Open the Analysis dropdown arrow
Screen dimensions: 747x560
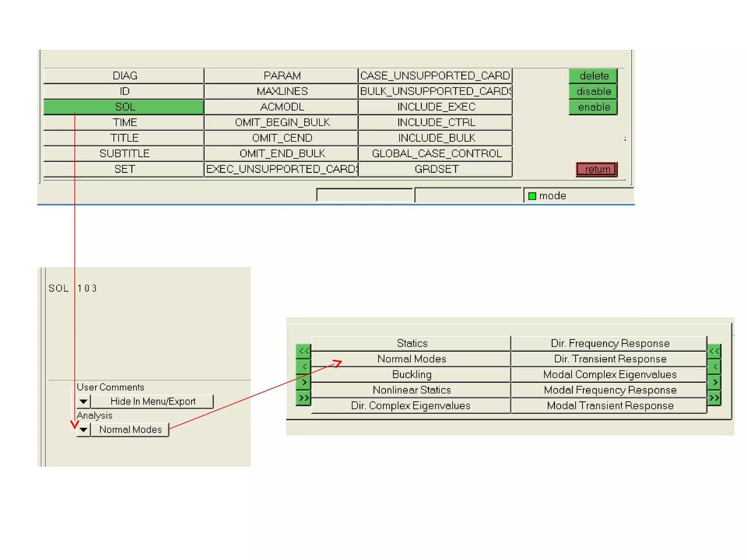pyautogui.click(x=84, y=430)
